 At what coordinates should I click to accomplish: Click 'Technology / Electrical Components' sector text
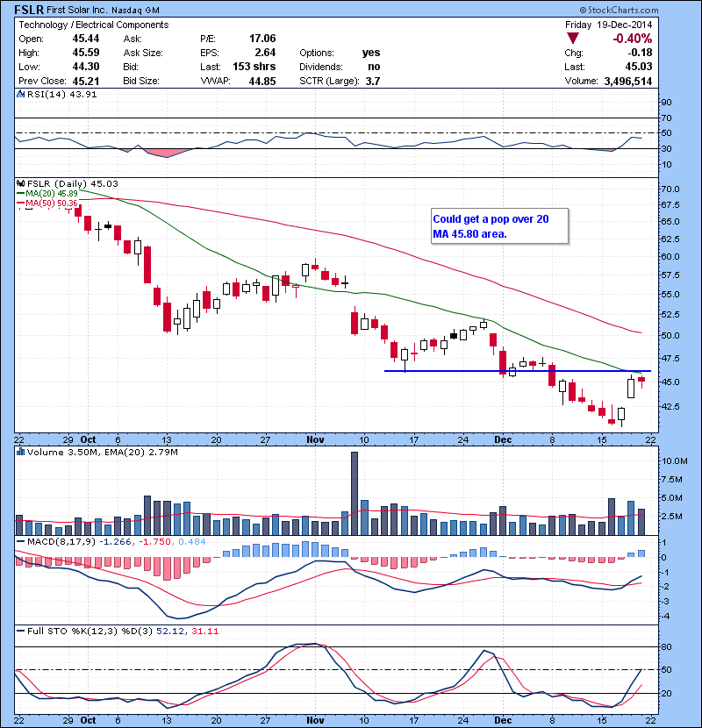pyautogui.click(x=93, y=25)
